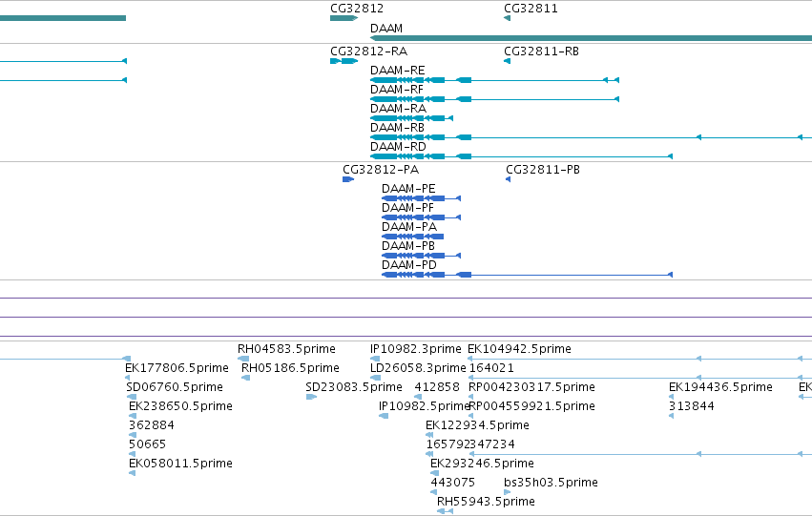Select the CG32811 gene label
The height and width of the screenshot is (516, 812).
(x=531, y=9)
